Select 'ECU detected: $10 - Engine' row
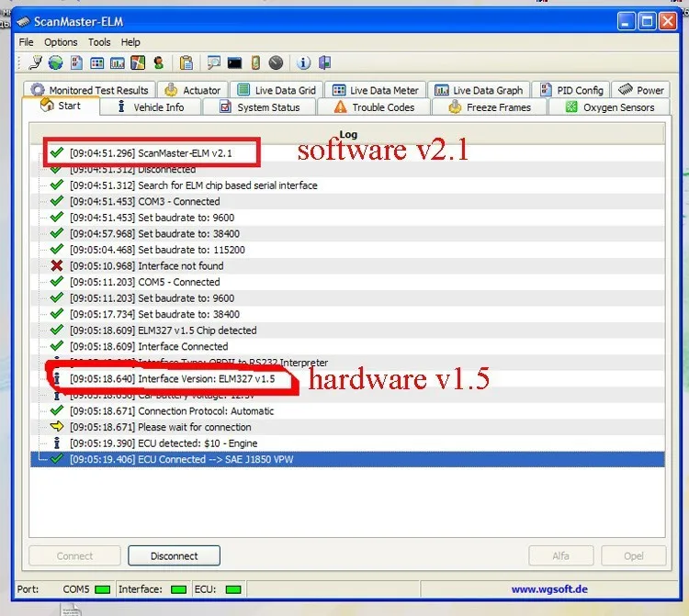Screen dimensions: 689x616 tap(347, 443)
